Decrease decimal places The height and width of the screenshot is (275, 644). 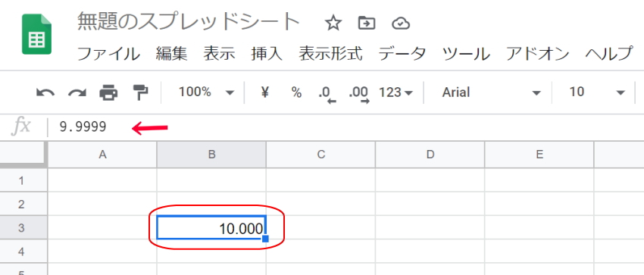[x=327, y=94]
